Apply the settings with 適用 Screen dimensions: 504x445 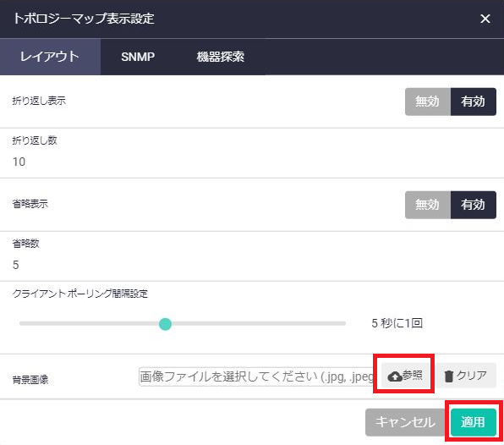pos(474,422)
